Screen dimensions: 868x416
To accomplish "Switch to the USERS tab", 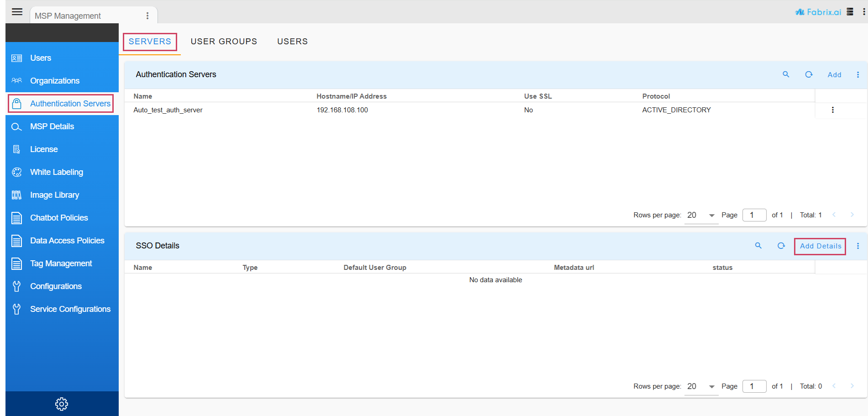I will (292, 42).
